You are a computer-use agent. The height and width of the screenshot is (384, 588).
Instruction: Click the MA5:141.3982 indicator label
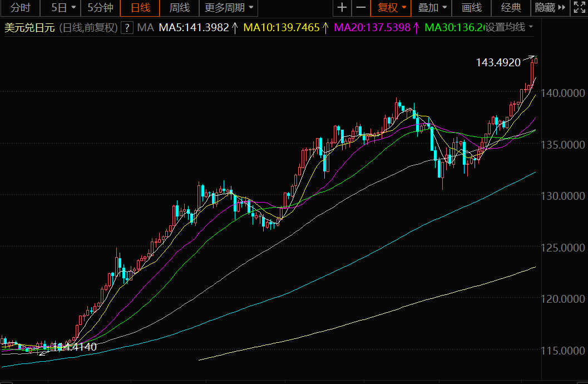[194, 27]
